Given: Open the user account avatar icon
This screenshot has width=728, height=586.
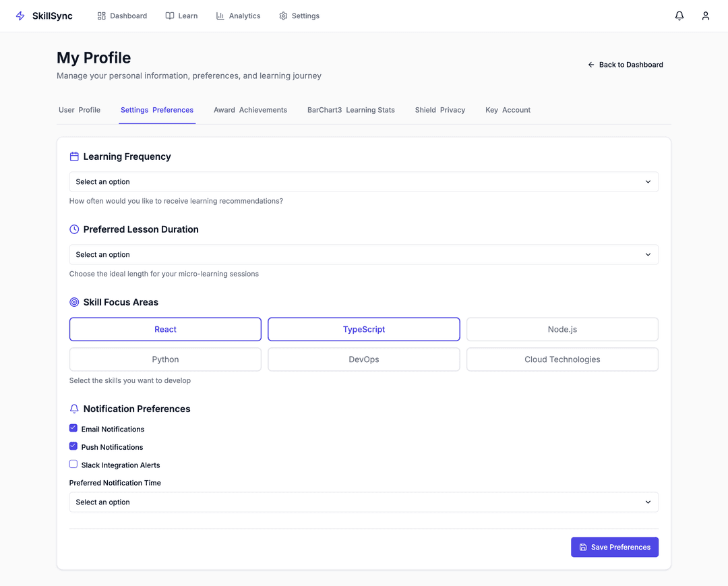Looking at the screenshot, I should point(705,16).
